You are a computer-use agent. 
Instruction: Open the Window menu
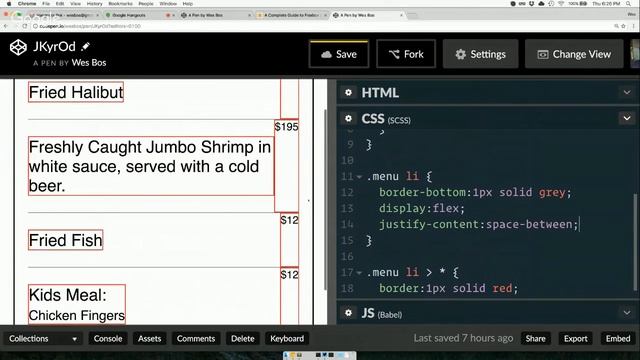point(168,3)
